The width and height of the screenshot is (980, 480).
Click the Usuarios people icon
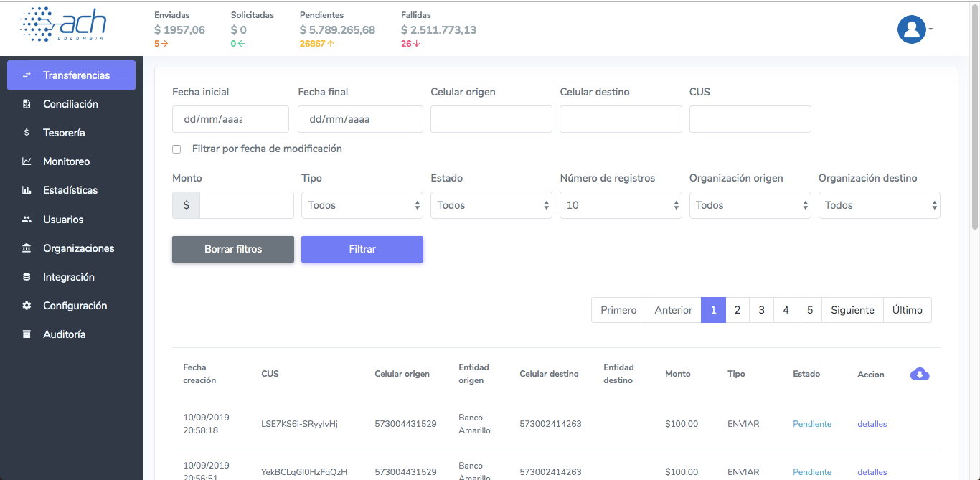coord(27,220)
